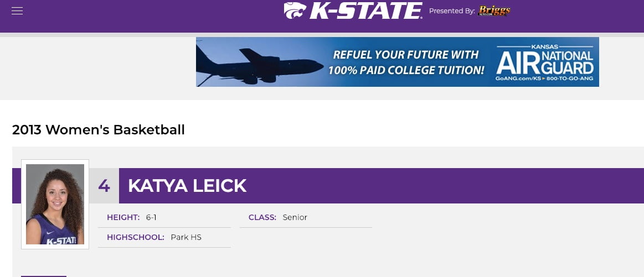Open the hamburger navigation menu
This screenshot has width=644, height=277.
[x=17, y=11]
